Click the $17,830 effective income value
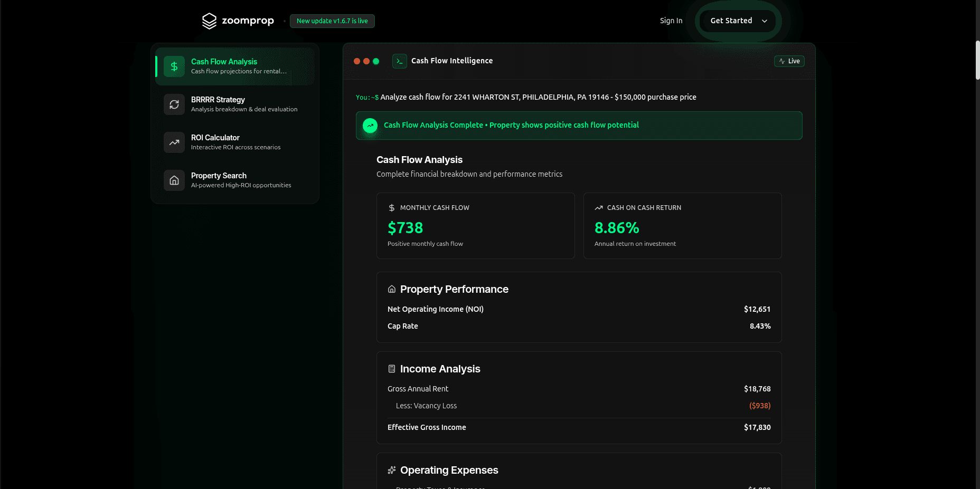Screen dimensions: 980x489 (x=757, y=427)
